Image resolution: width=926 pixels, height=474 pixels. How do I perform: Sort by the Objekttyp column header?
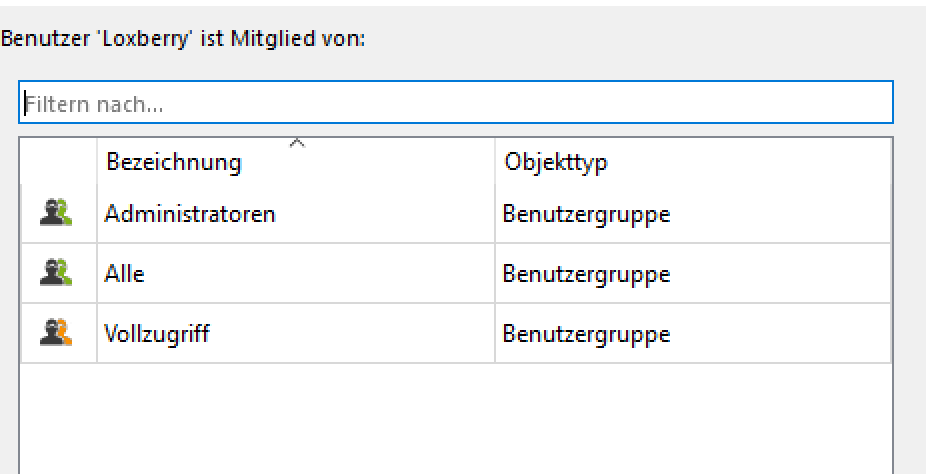pyautogui.click(x=556, y=162)
